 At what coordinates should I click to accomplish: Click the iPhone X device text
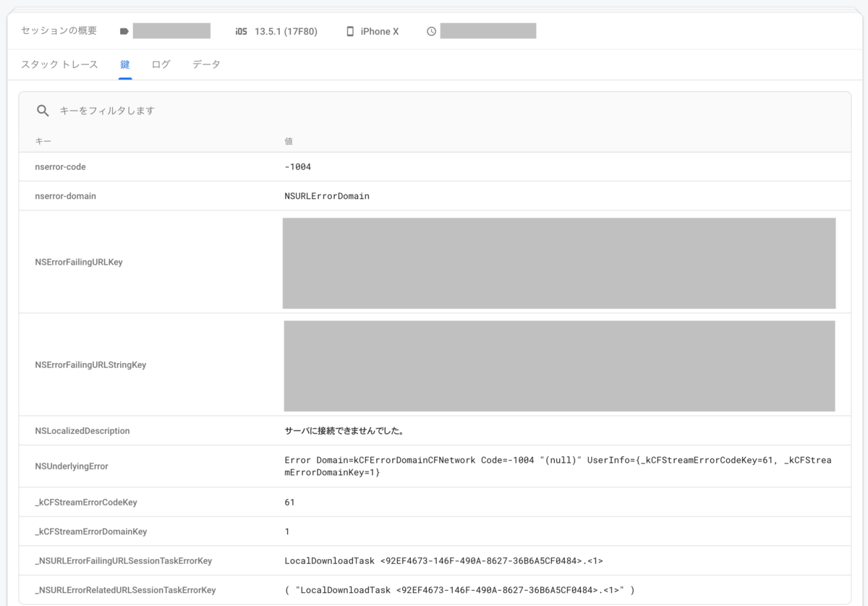pyautogui.click(x=380, y=31)
